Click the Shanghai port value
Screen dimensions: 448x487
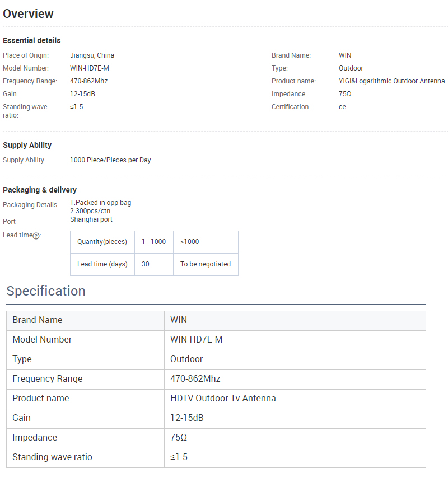tap(91, 219)
